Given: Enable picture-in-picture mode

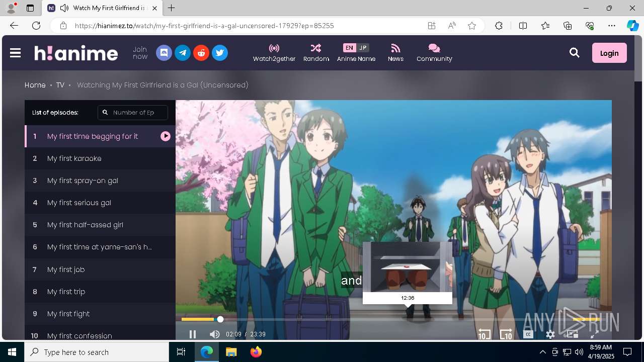Looking at the screenshot, I should tap(573, 334).
